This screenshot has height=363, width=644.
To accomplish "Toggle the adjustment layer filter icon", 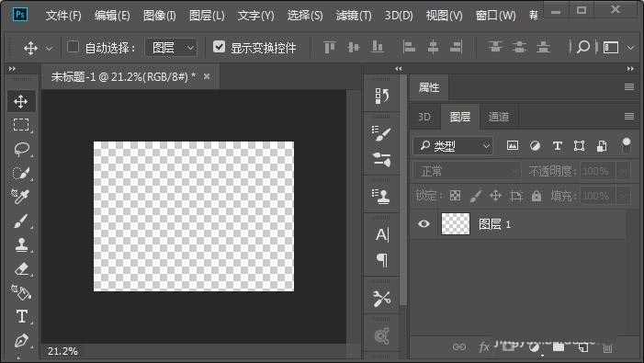I will (535, 145).
